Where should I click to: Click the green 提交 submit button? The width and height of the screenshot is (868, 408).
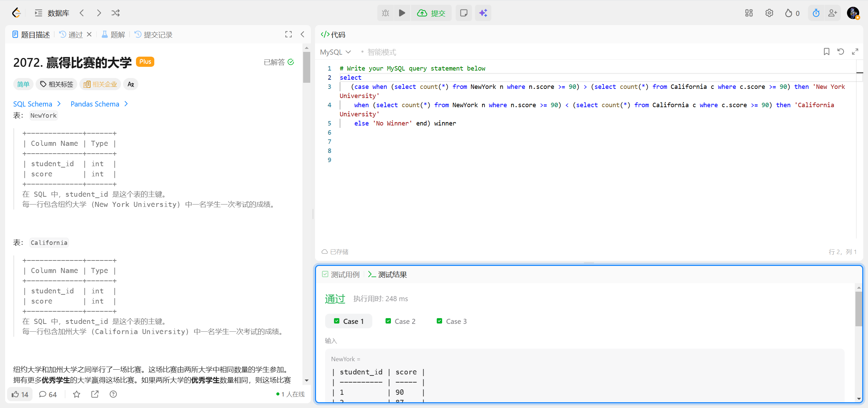click(x=431, y=13)
